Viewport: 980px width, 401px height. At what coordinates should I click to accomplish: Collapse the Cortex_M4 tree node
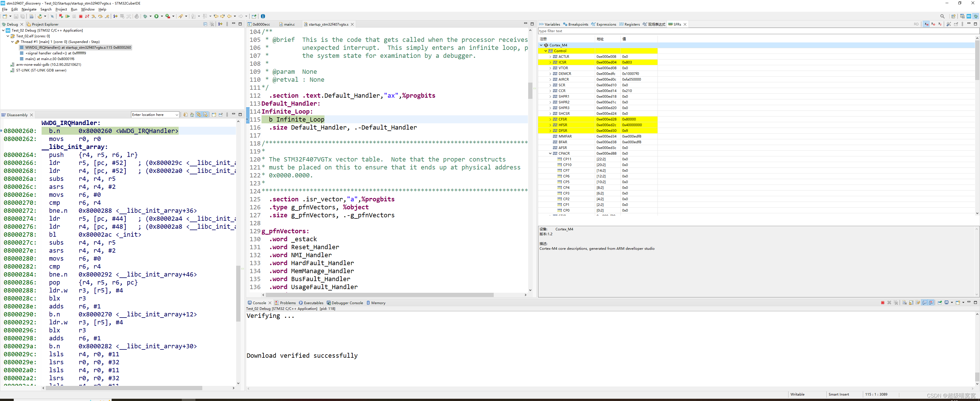coord(541,45)
